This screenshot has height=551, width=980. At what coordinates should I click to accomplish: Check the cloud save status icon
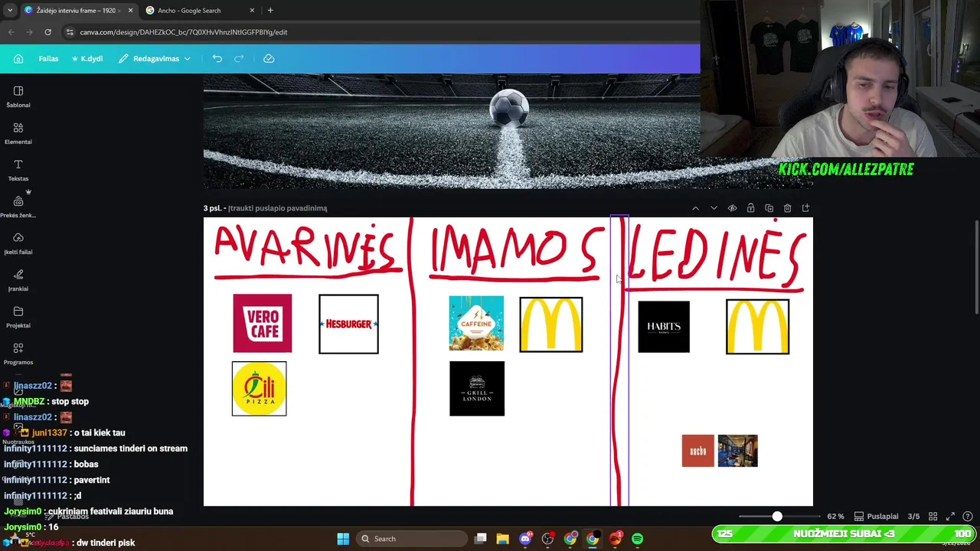pyautogui.click(x=269, y=58)
